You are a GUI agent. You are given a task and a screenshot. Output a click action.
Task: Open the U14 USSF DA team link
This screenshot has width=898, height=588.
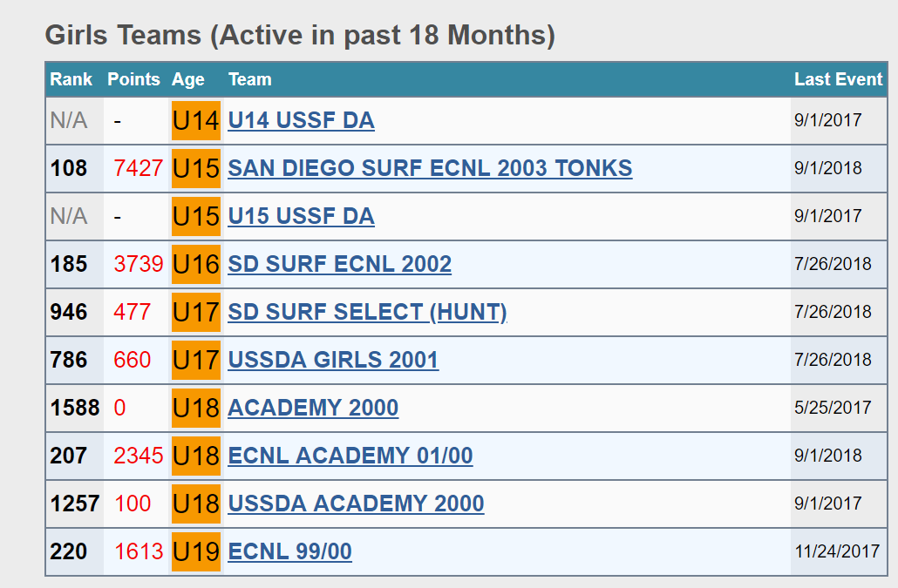(x=301, y=120)
